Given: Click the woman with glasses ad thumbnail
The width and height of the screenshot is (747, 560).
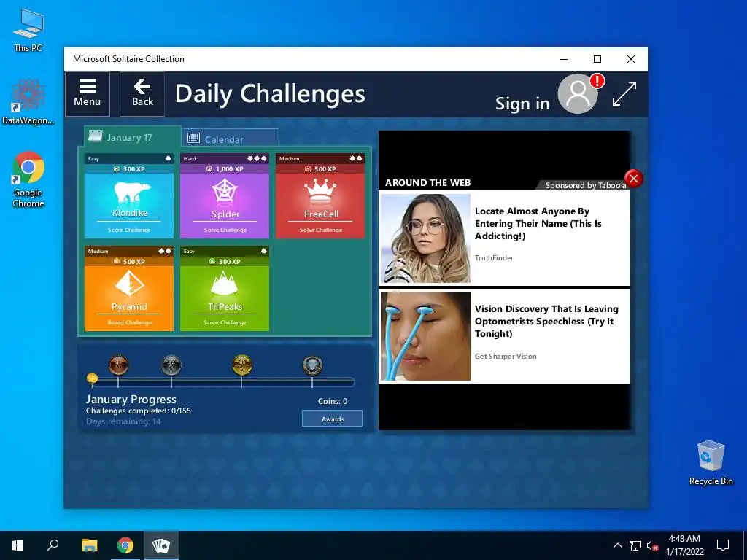Looking at the screenshot, I should click(x=425, y=238).
